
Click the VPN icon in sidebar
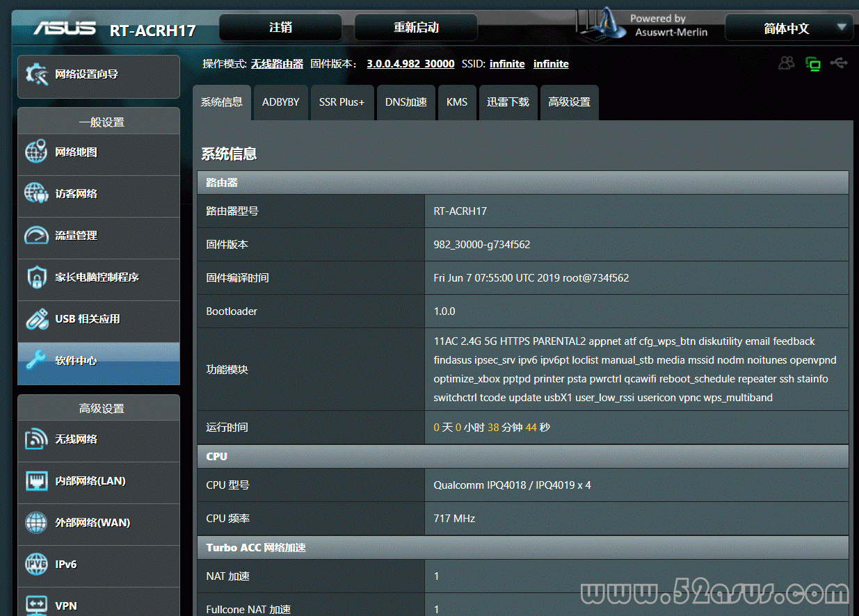pyautogui.click(x=36, y=604)
